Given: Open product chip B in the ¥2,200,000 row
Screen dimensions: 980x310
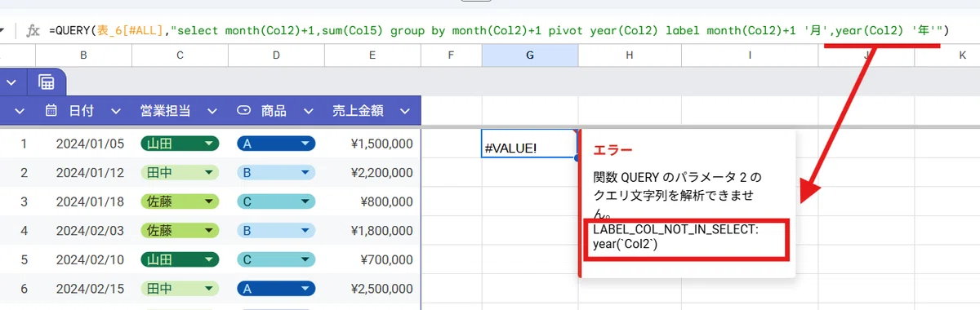Looking at the screenshot, I should click(x=276, y=172).
